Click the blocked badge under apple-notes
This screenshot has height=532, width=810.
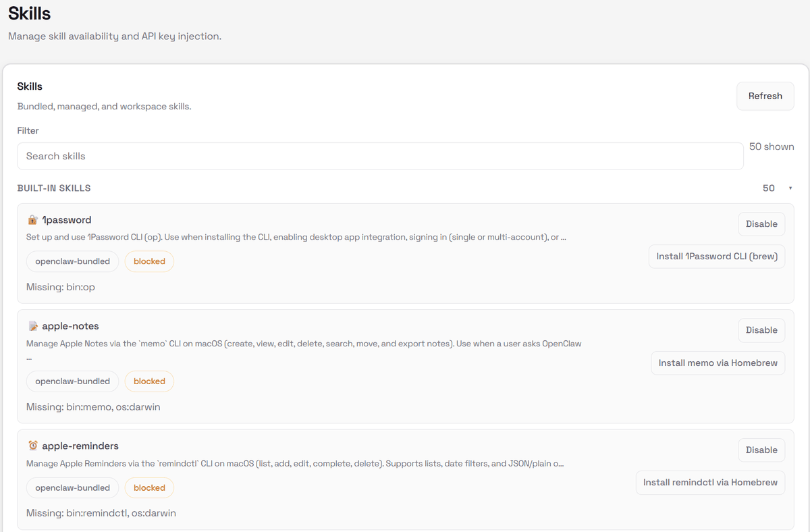(149, 381)
